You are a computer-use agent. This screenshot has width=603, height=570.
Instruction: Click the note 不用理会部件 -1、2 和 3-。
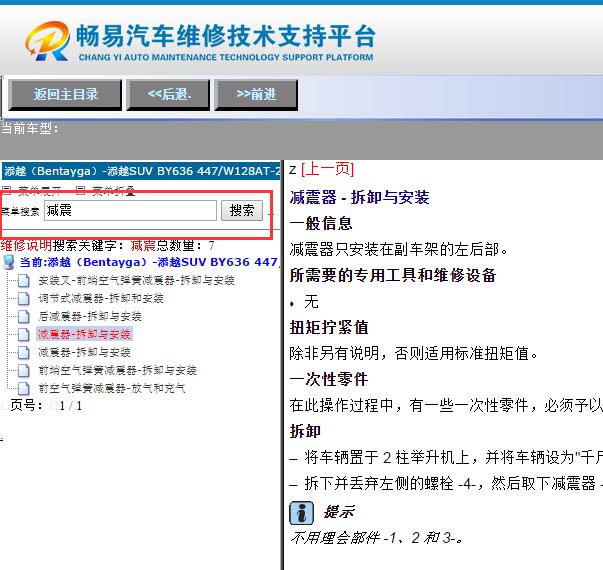(x=377, y=538)
